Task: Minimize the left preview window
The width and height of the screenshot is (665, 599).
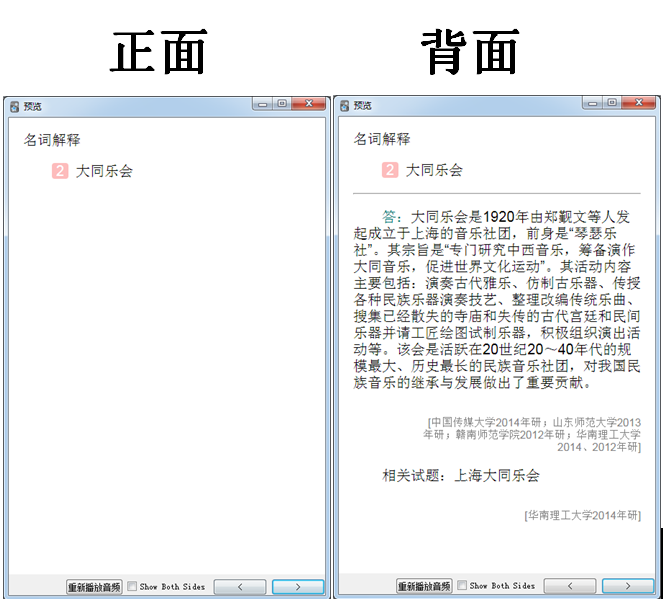Action: point(263,104)
